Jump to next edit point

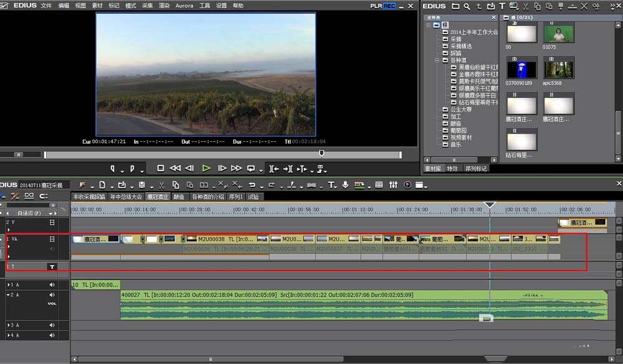(x=288, y=169)
